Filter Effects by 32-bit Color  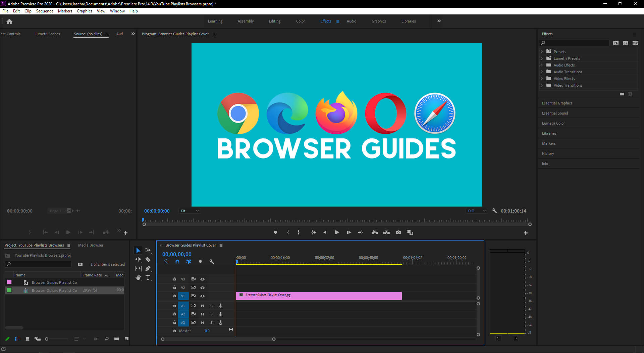626,43
